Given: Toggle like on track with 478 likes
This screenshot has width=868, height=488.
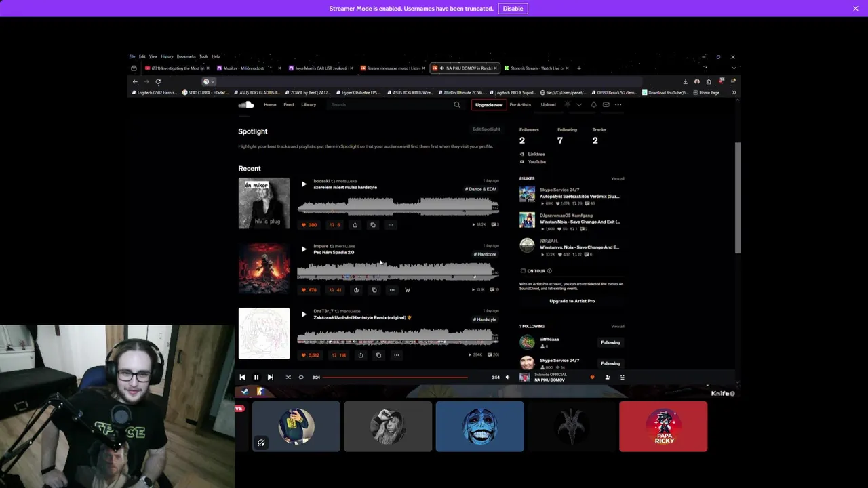Looking at the screenshot, I should click(309, 290).
